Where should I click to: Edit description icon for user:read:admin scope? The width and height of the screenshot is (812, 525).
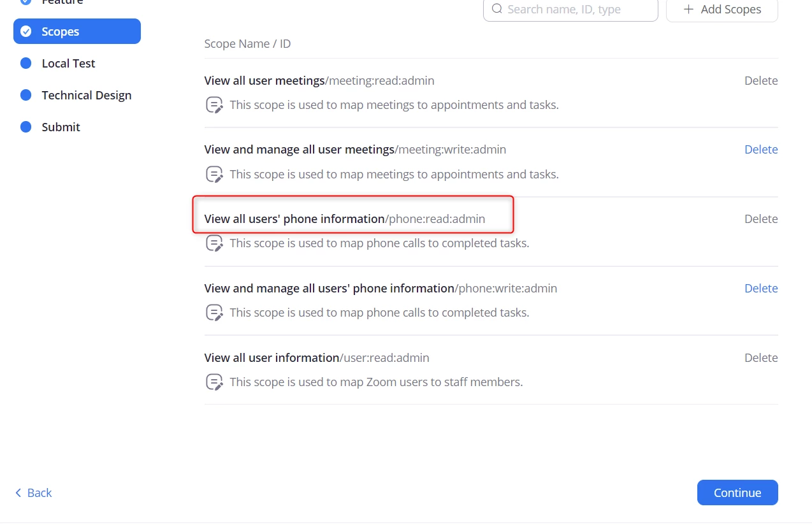(x=215, y=382)
